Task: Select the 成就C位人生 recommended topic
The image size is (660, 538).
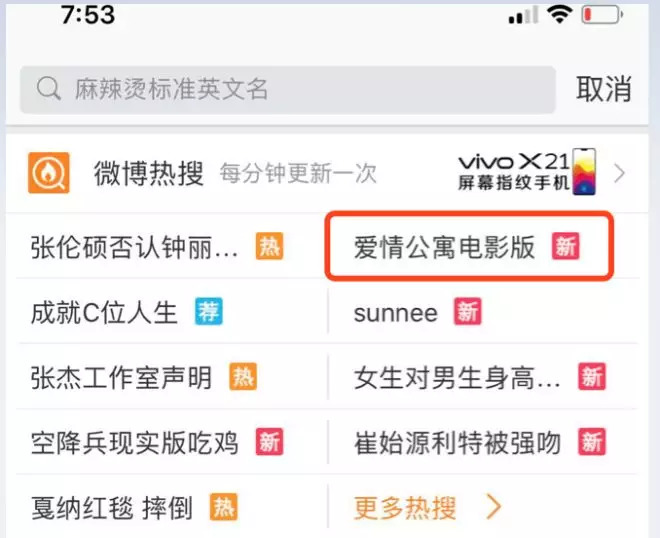Action: 104,312
